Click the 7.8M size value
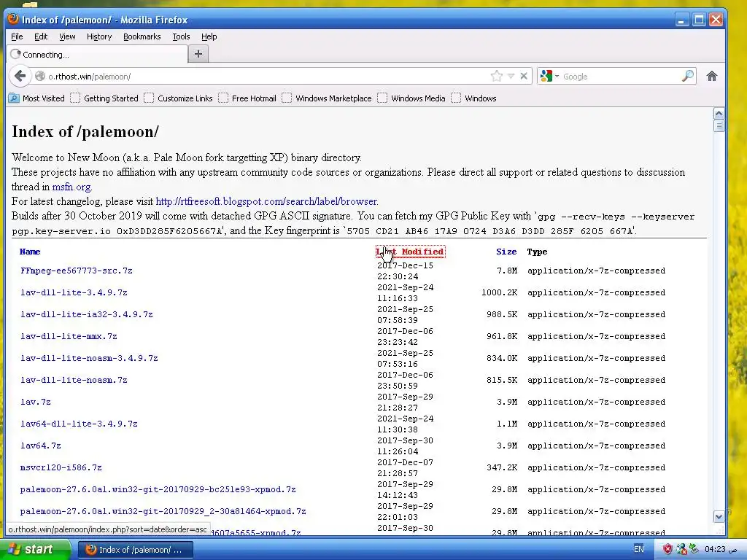Image resolution: width=747 pixels, height=560 pixels. tap(507, 271)
